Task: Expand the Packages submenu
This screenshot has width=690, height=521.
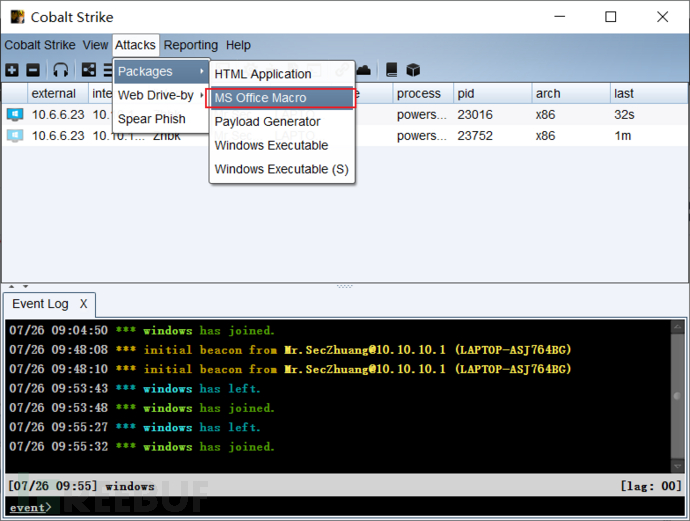Action: click(160, 72)
